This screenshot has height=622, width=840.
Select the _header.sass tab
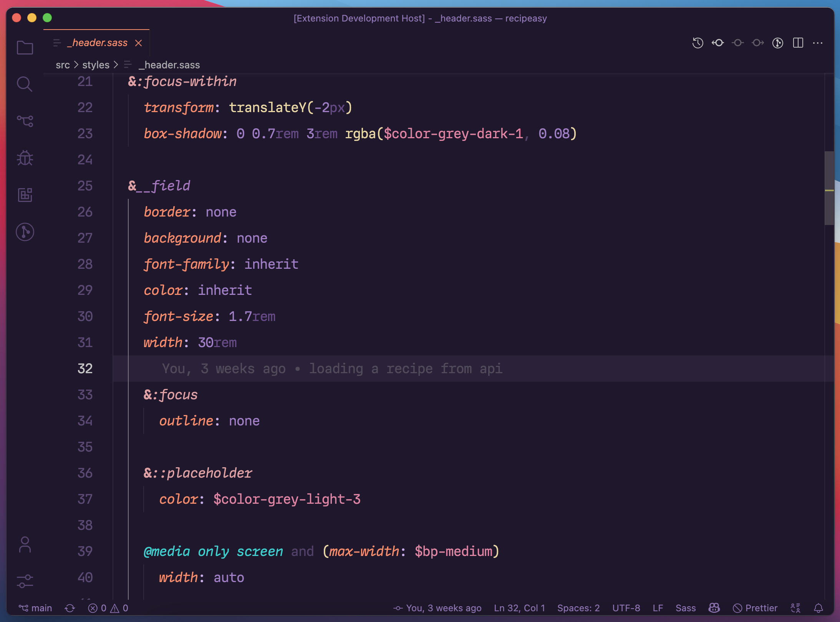(98, 42)
